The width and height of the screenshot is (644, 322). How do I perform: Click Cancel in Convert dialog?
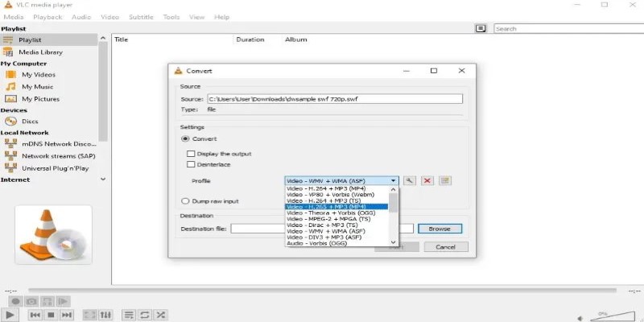[446, 247]
